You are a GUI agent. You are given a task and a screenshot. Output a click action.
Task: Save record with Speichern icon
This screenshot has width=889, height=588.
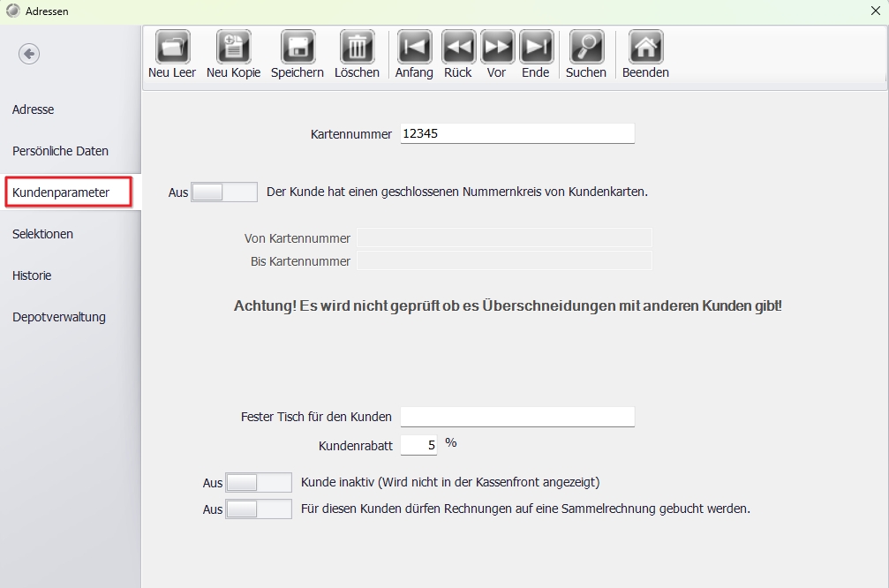[298, 47]
